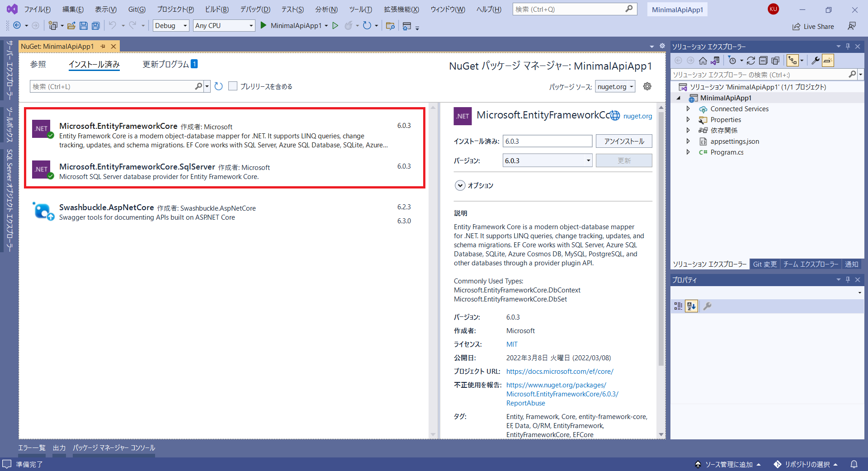Open the docs.microsoft.com/ef/core link
The height and width of the screenshot is (471, 868).
(560, 372)
